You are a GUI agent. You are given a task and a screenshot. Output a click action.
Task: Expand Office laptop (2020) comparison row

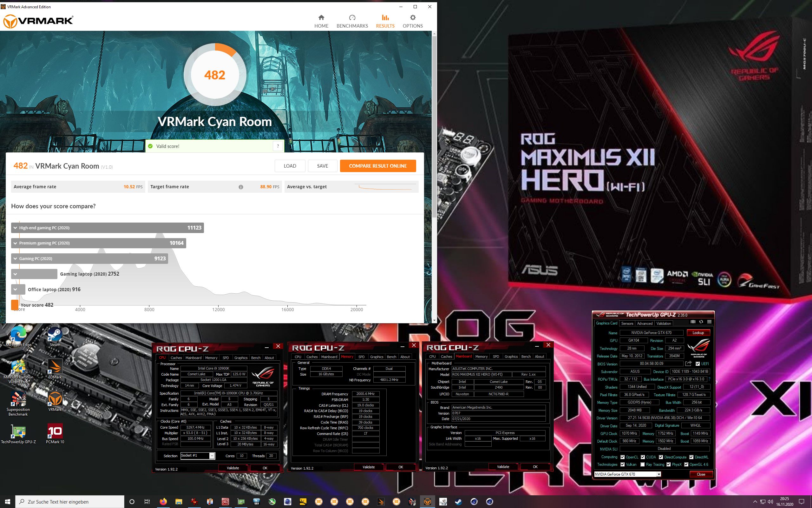point(15,290)
